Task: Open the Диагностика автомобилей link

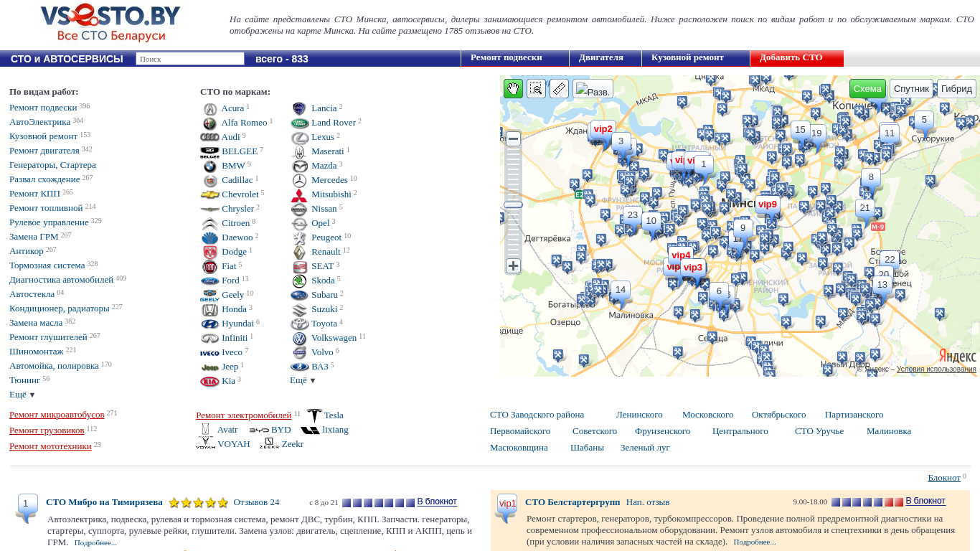Action: [62, 280]
